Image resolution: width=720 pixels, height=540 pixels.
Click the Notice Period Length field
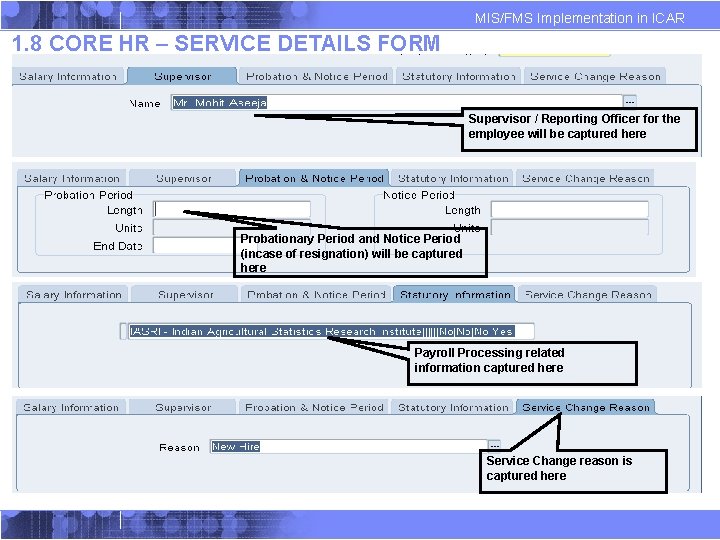569,209
